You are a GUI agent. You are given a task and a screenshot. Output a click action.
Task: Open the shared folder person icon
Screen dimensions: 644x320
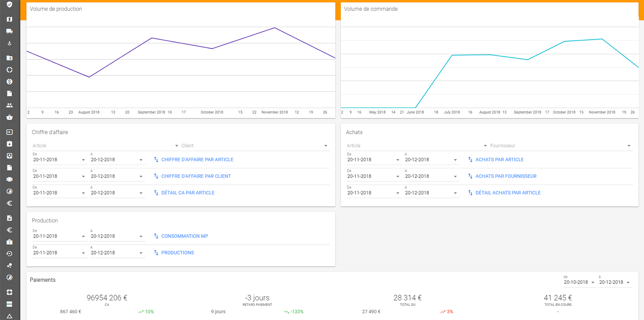[x=9, y=58]
